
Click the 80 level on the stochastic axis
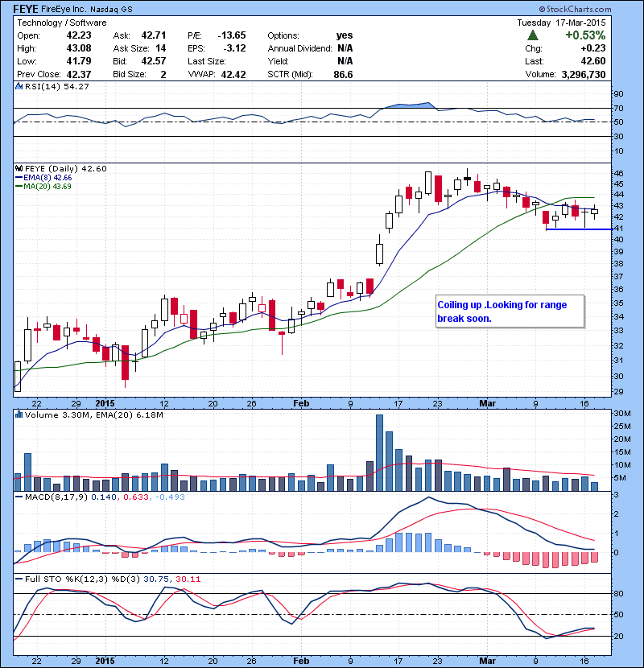(x=618, y=593)
